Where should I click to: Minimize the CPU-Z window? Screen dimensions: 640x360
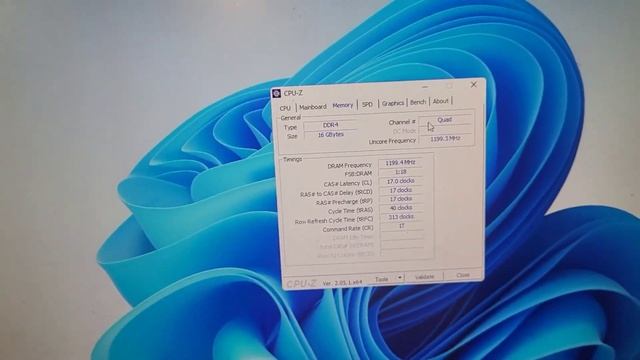click(425, 87)
